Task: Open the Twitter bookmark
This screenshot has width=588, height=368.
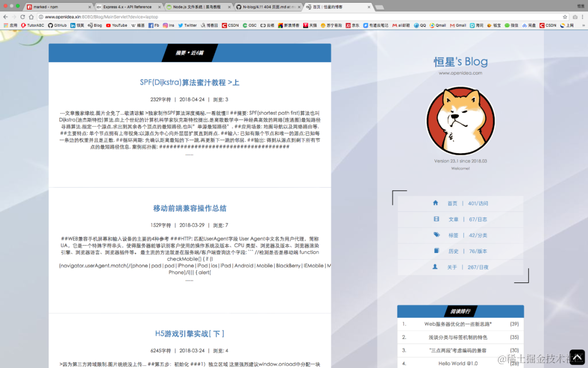Action: [x=187, y=26]
